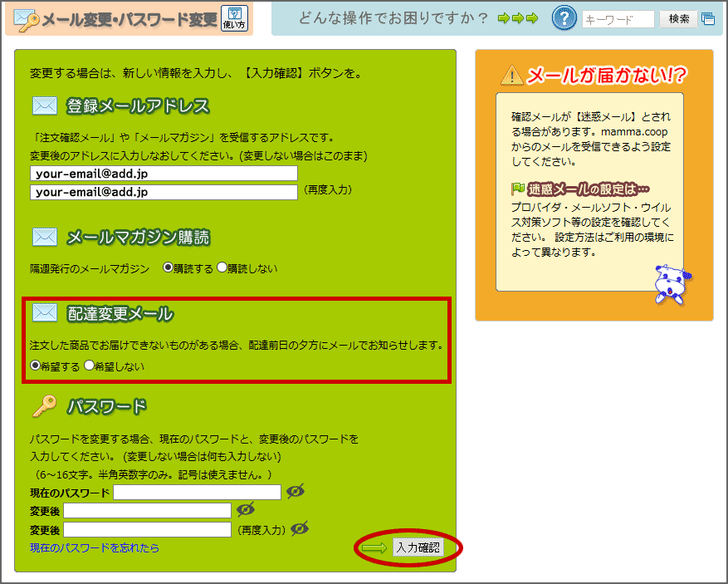Select 購読する for the mail magazine
This screenshot has width=728, height=584.
(168, 267)
